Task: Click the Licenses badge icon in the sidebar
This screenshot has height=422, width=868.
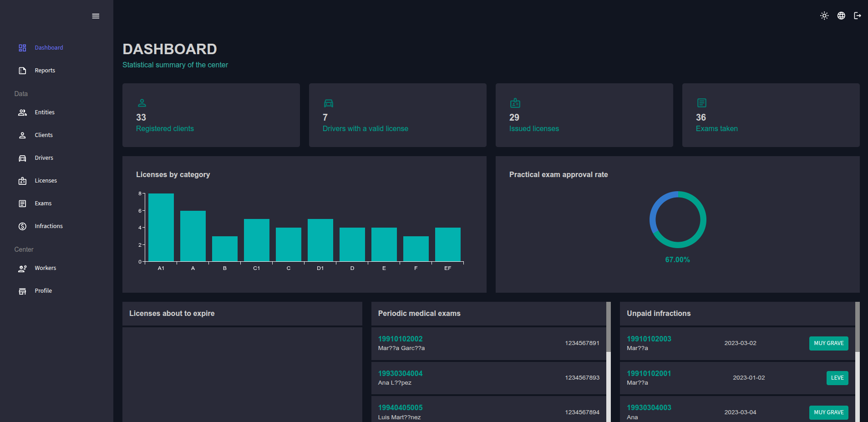Action: (x=22, y=181)
